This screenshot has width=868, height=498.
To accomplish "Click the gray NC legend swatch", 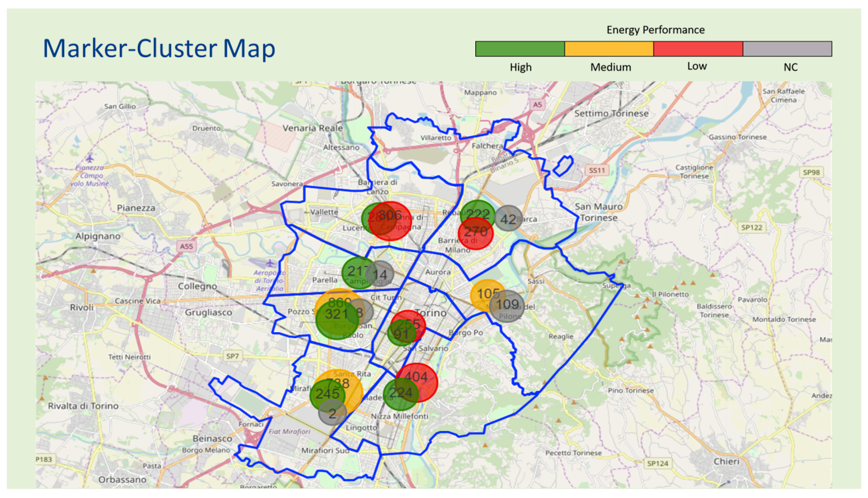I will coord(787,48).
